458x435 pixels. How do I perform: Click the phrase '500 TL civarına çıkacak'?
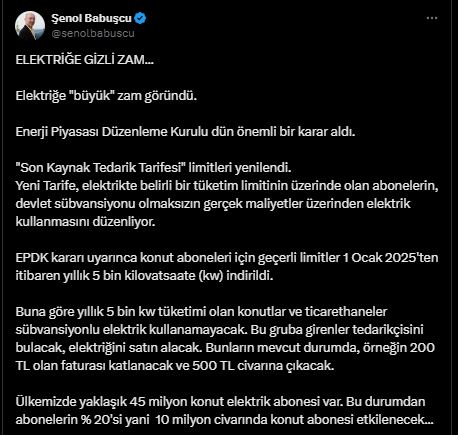pyautogui.click(x=263, y=366)
